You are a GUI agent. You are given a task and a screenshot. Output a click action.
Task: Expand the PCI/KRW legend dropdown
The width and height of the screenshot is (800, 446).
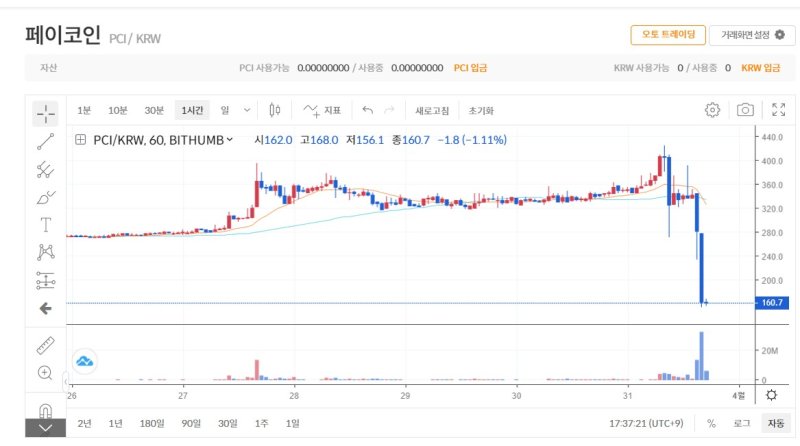230,139
